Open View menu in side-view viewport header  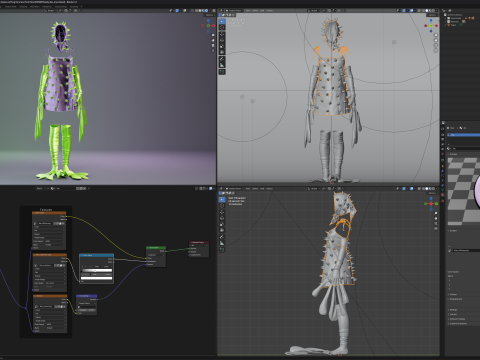click(248, 188)
